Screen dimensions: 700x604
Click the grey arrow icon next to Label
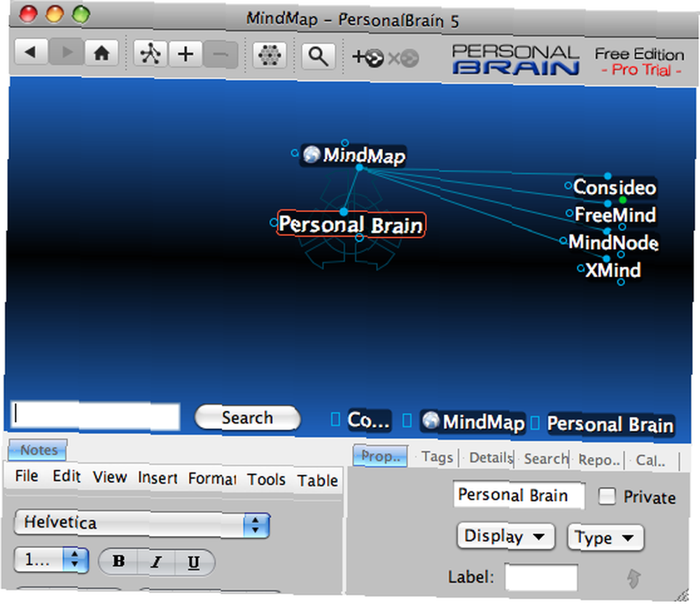point(633,579)
